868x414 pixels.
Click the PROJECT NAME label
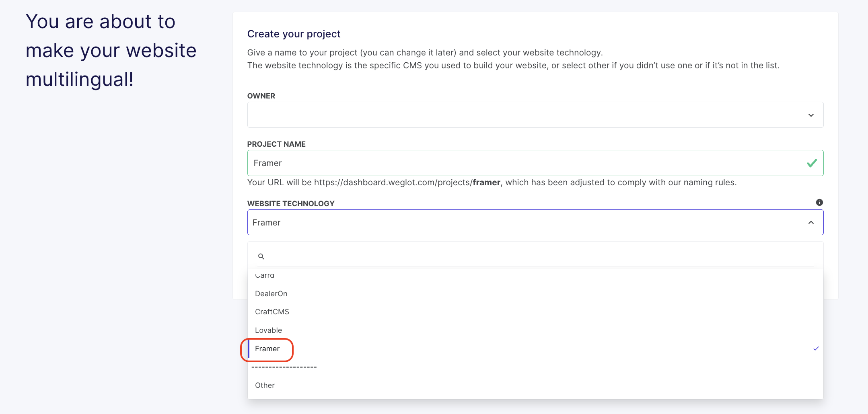pos(276,144)
